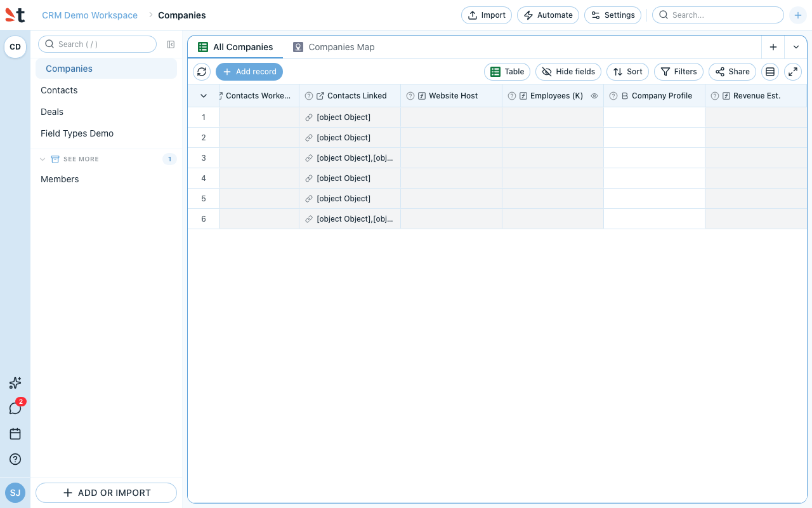Click the Contacts Worke... column header
812x508 pixels.
coord(259,96)
